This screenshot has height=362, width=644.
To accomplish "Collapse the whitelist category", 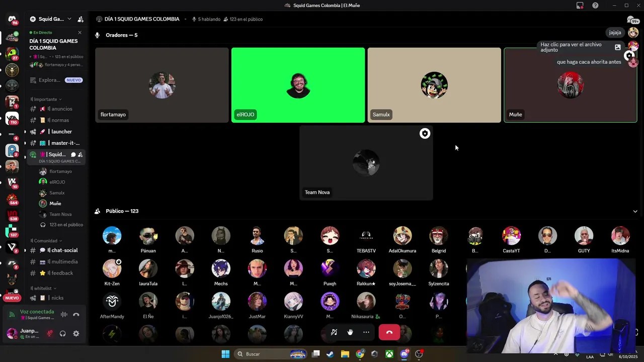I will coord(43,289).
